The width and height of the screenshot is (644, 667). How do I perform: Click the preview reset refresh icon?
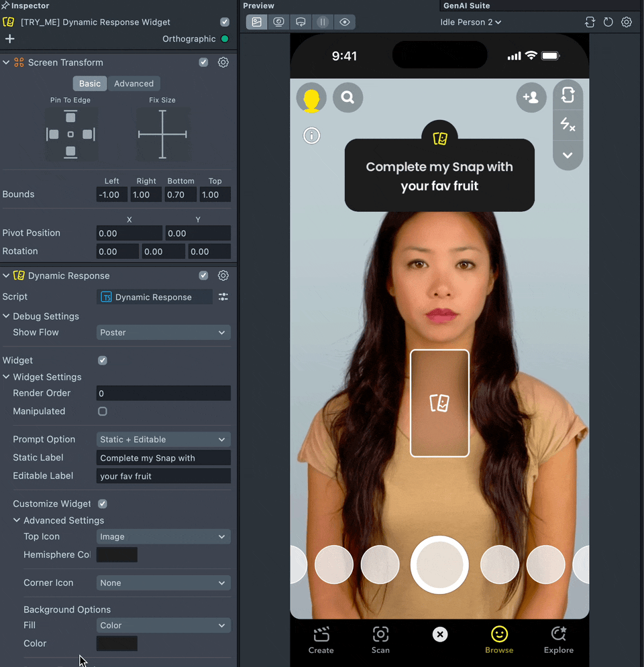(x=608, y=22)
